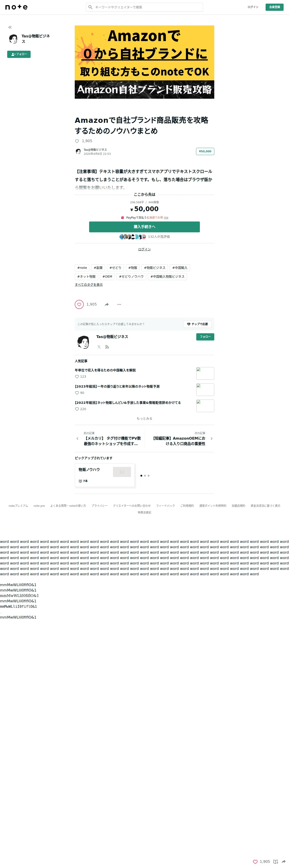
Task: Click もっとみる to show more articles
Action: tap(144, 418)
